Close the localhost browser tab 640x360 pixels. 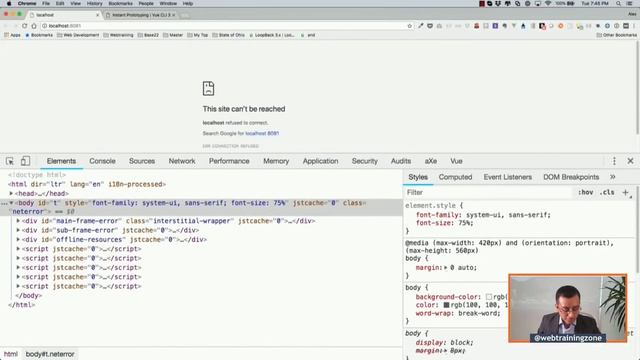pos(98,15)
